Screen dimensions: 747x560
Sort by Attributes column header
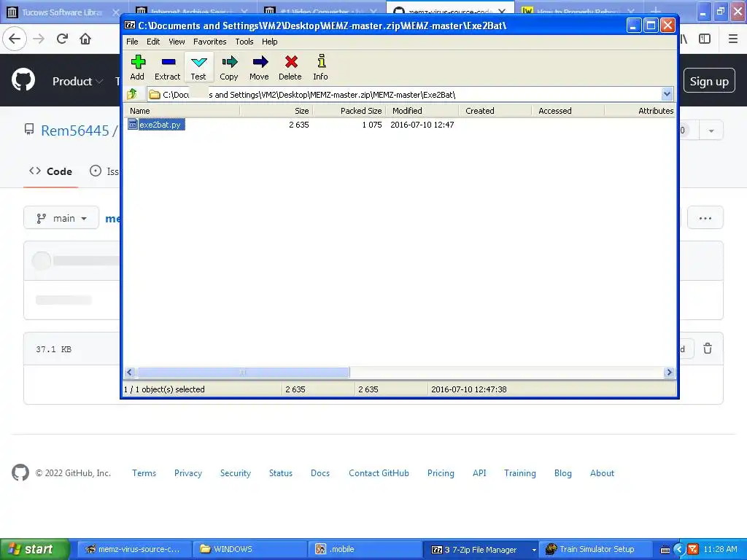[640, 111]
